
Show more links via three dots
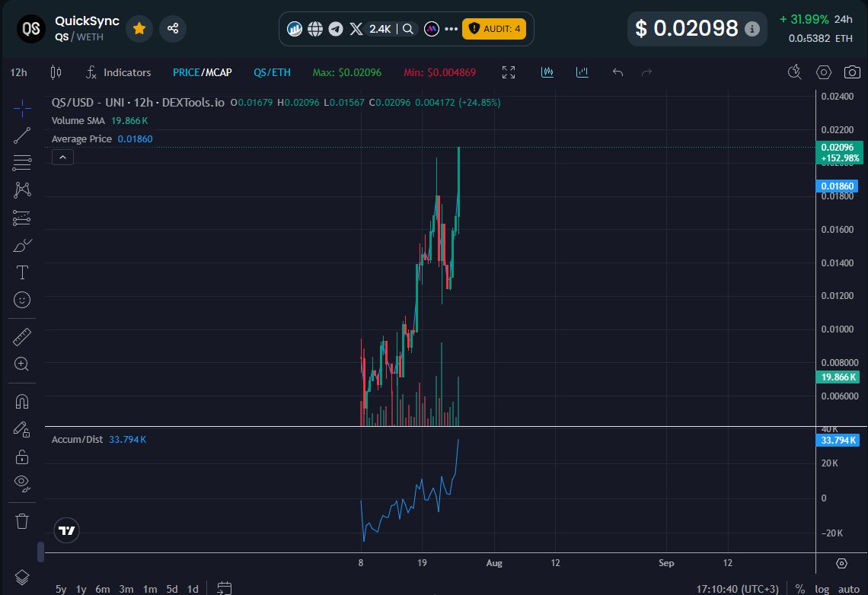coord(452,29)
